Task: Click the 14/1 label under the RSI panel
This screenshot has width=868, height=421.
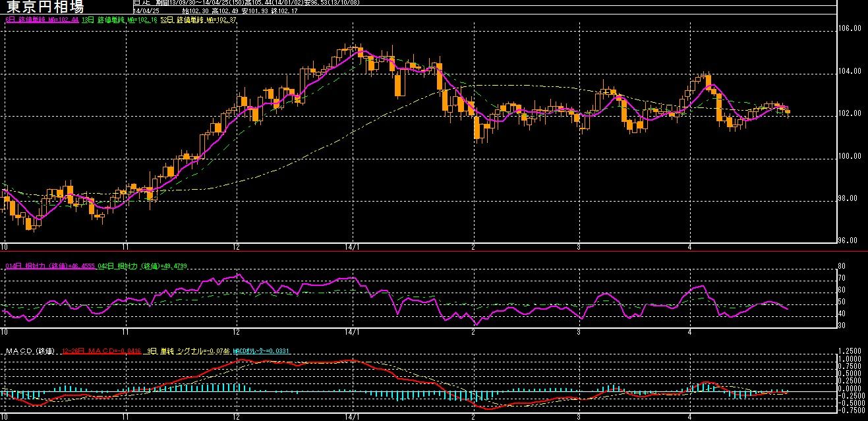Action: tap(353, 331)
